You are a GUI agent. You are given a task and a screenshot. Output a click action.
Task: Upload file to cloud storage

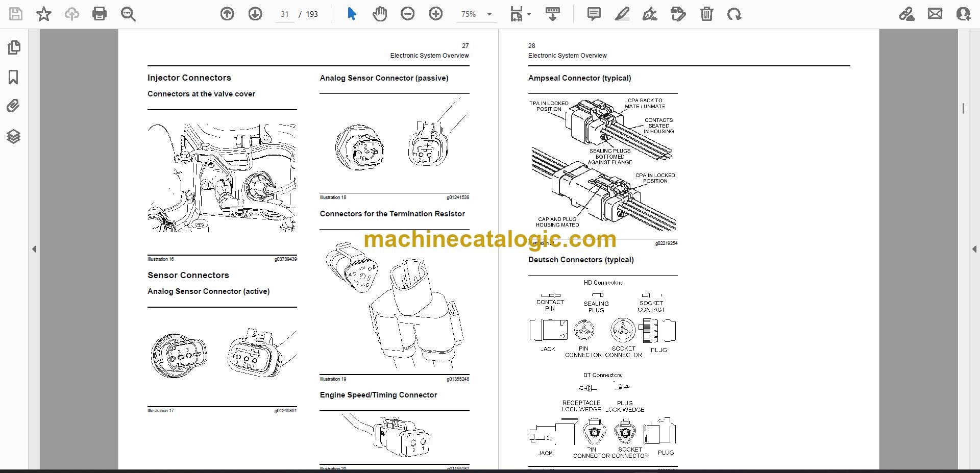[72, 14]
